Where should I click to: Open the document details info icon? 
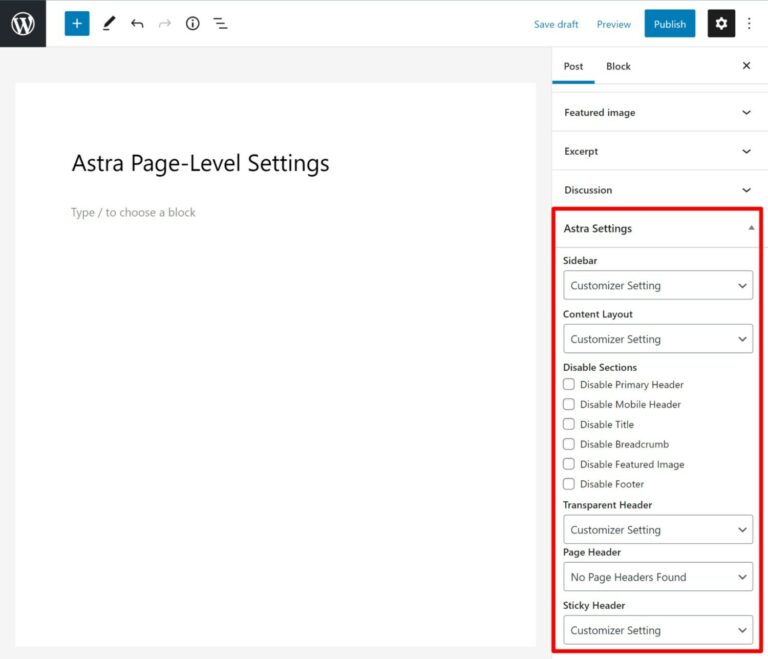[192, 24]
